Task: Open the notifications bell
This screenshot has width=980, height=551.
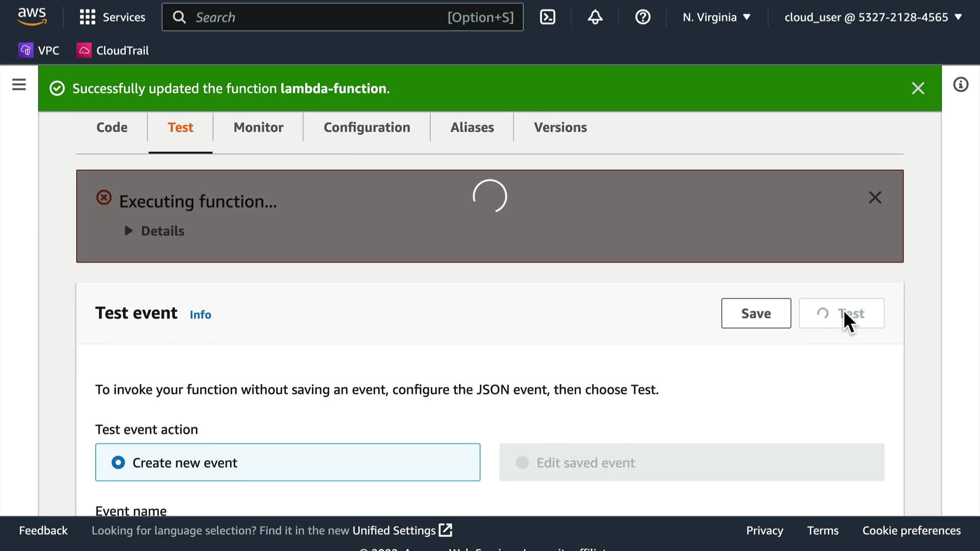Action: coord(595,17)
